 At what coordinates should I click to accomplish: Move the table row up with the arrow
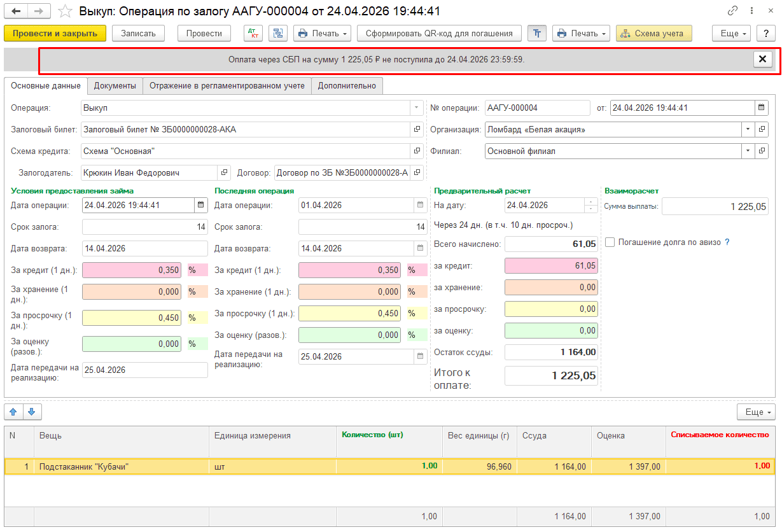tap(14, 412)
